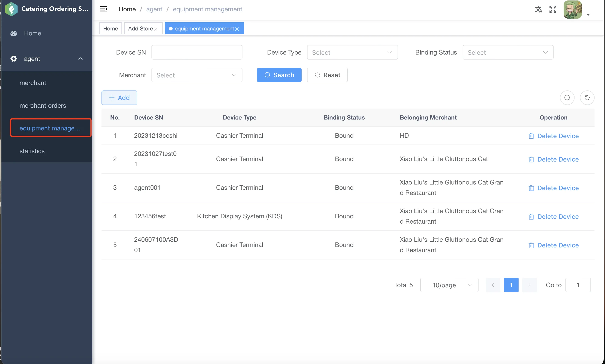Collapse the sidebar with hamburger icon
The height and width of the screenshot is (364, 605).
pyautogui.click(x=104, y=9)
